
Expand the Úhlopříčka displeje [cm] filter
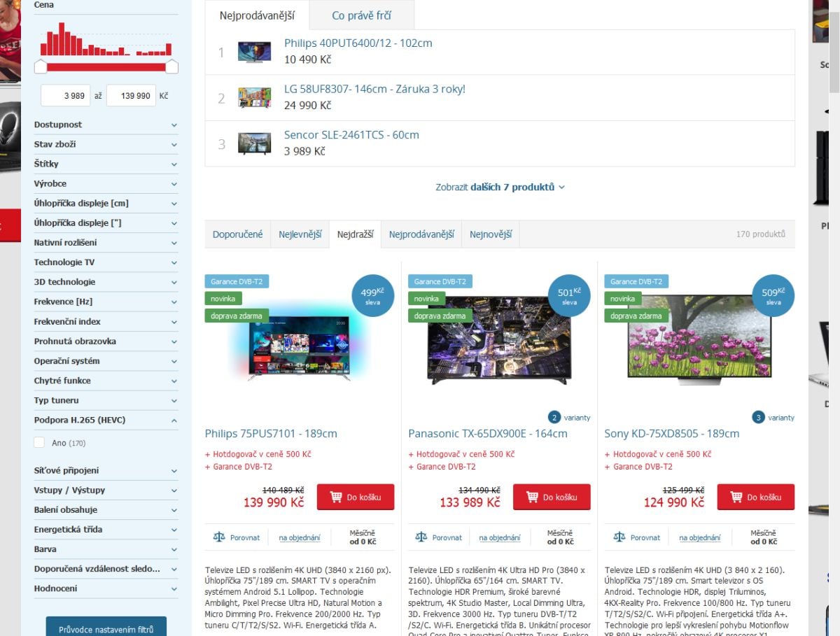pyautogui.click(x=106, y=204)
